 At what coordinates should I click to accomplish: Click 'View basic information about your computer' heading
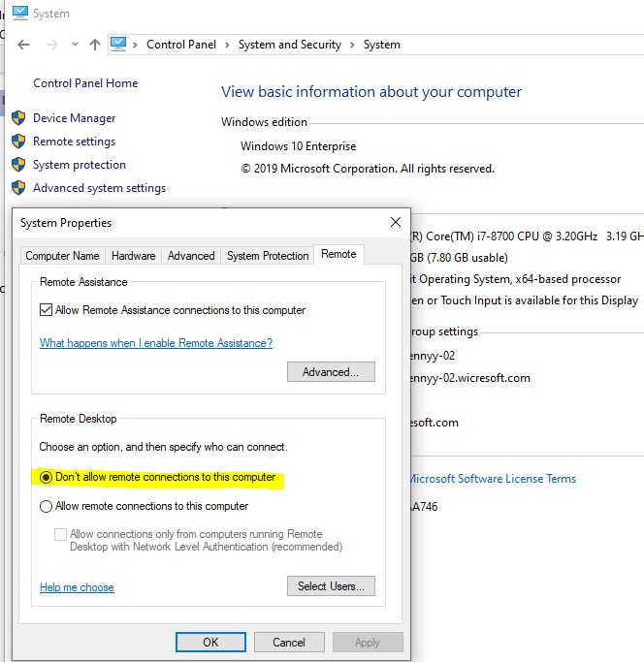(x=371, y=92)
